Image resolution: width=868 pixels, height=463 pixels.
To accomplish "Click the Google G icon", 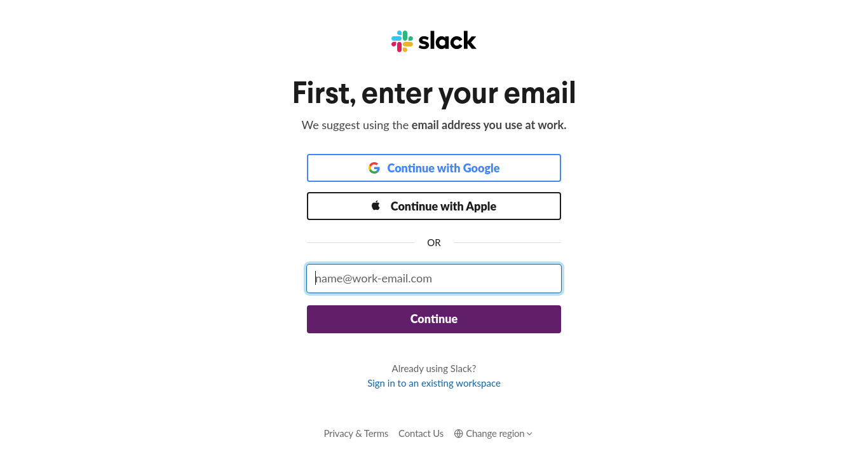I will [x=374, y=168].
